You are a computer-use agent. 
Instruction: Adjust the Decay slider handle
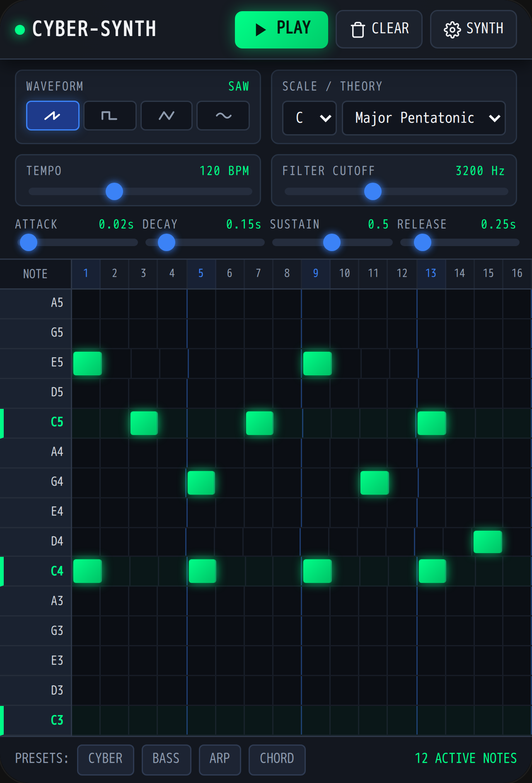[x=167, y=242]
